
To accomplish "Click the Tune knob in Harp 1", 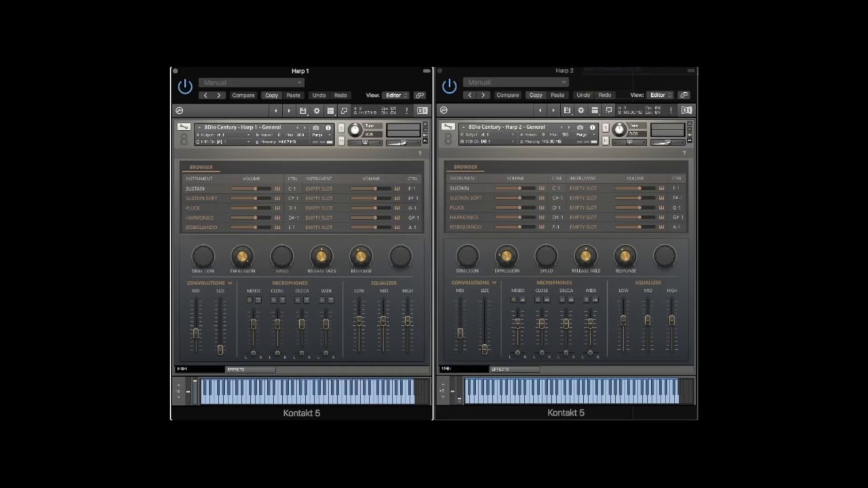I will [355, 129].
